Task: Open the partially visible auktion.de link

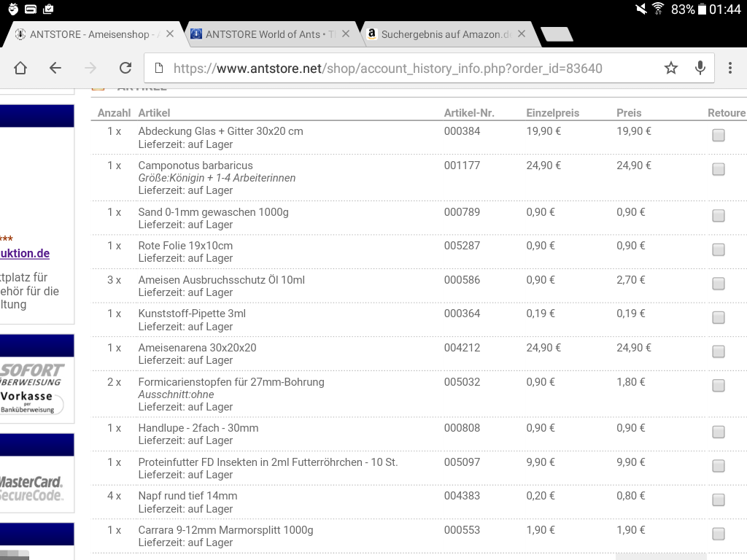Action: coord(25,254)
